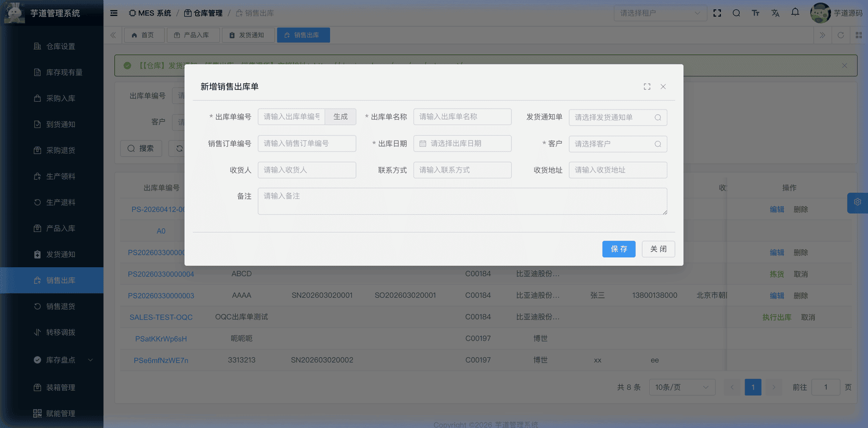
Task: Click 执行出库 in SALES-TEST-OQC row
Action: [x=777, y=317]
